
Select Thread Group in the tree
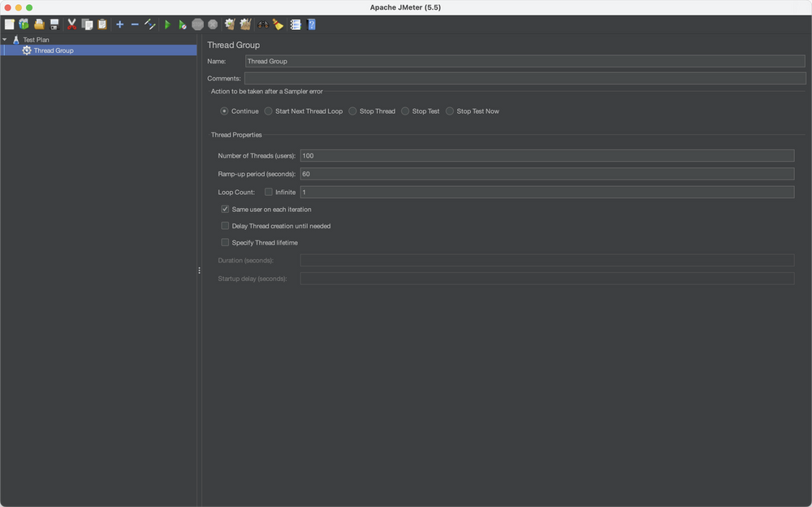(53, 50)
